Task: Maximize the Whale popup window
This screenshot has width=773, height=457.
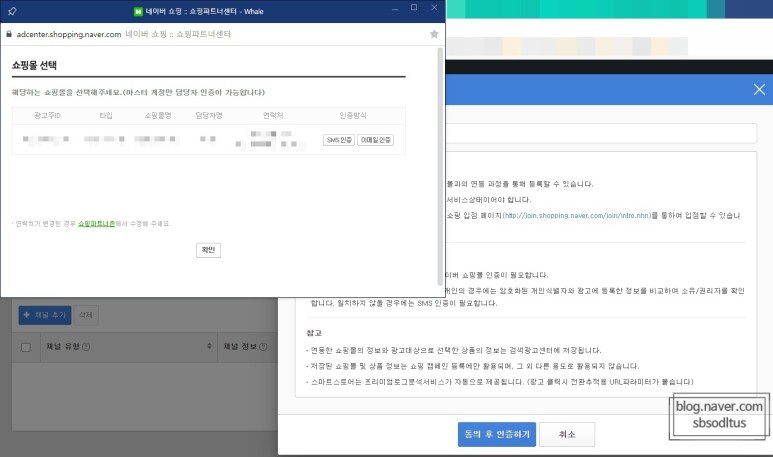Action: point(414,7)
